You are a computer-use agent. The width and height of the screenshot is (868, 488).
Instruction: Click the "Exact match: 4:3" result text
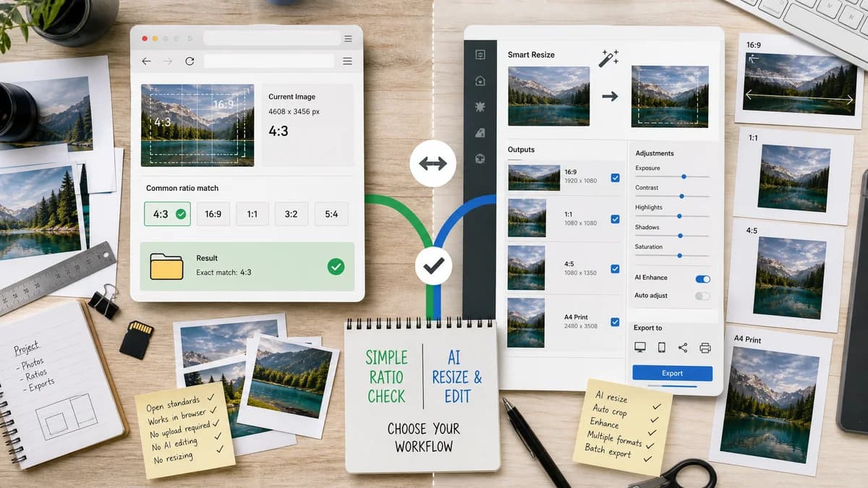coord(224,273)
